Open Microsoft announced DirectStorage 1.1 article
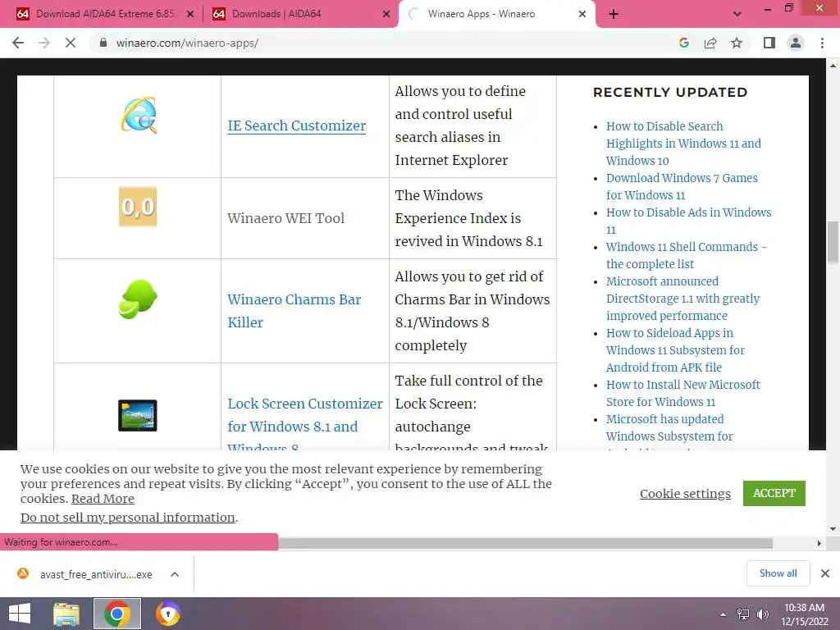 pyautogui.click(x=683, y=299)
